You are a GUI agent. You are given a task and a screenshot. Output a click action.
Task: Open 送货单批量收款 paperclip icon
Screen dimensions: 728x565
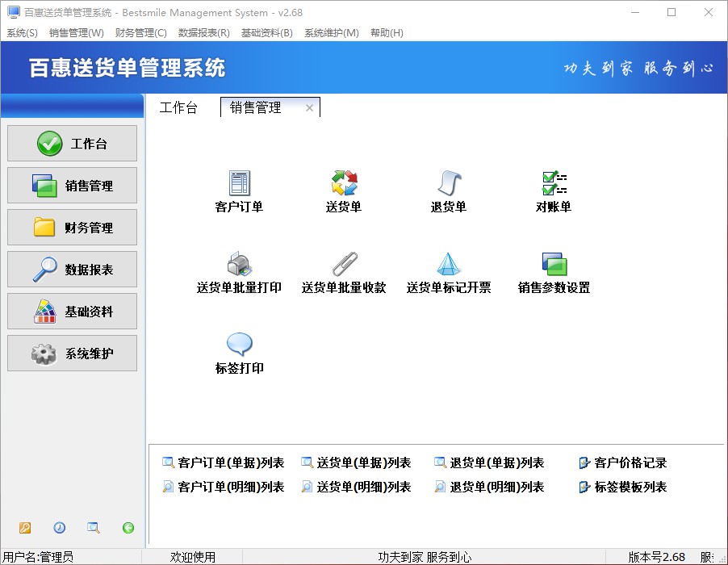click(x=344, y=265)
